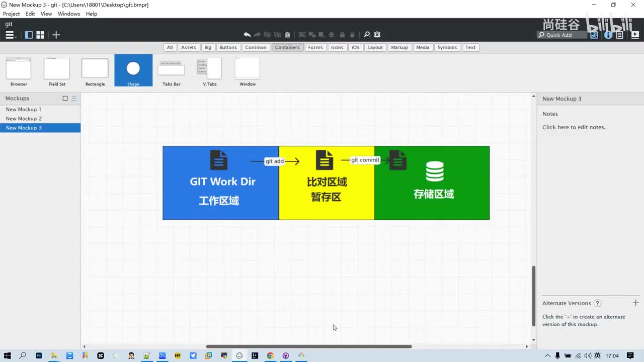The width and height of the screenshot is (644, 362).
Task: Click the Paste clipboard icon in the toolbar
Action: 287,35
